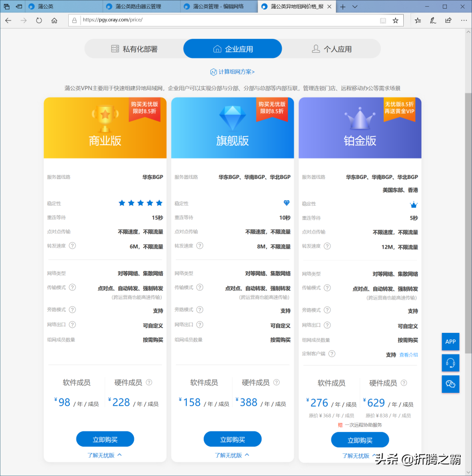Screen dimensions: 472x476
Task: Click 网络出口 help icon in 铂金版
Action: point(327,325)
